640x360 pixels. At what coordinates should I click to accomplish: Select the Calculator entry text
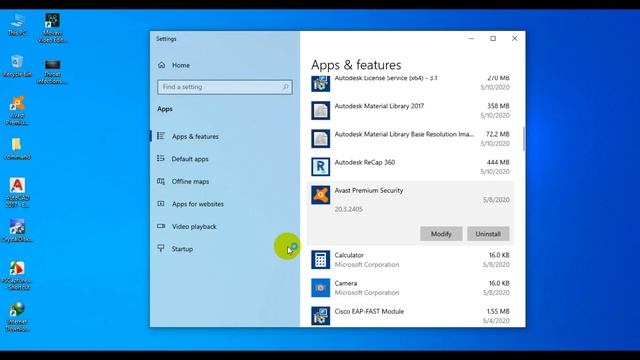[x=349, y=255]
